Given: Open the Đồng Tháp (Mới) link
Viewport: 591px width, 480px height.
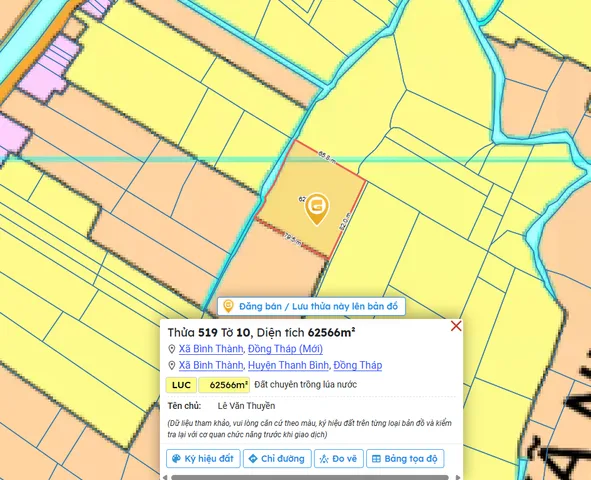Looking at the screenshot, I should (285, 349).
